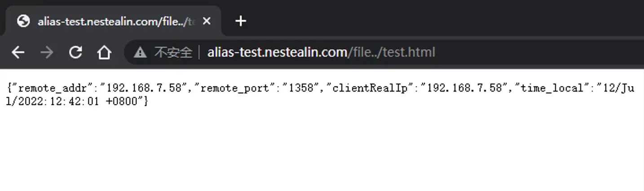Open the home page
Viewport: 644px width, 191px height.
104,52
